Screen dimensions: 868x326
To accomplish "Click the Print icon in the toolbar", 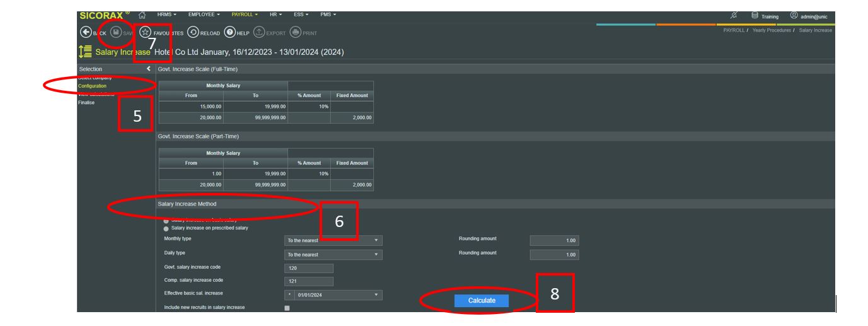I will click(294, 33).
